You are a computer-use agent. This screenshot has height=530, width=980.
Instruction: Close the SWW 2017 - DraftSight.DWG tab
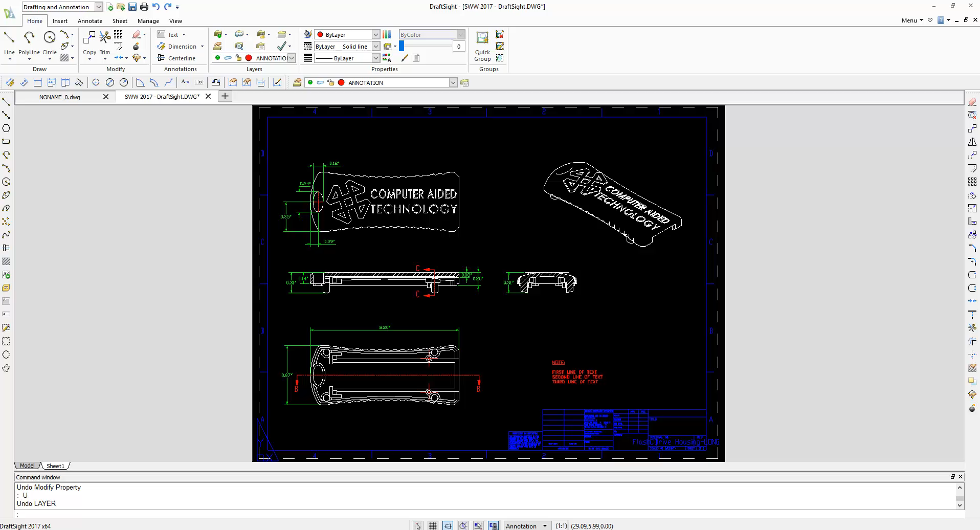coord(208,96)
